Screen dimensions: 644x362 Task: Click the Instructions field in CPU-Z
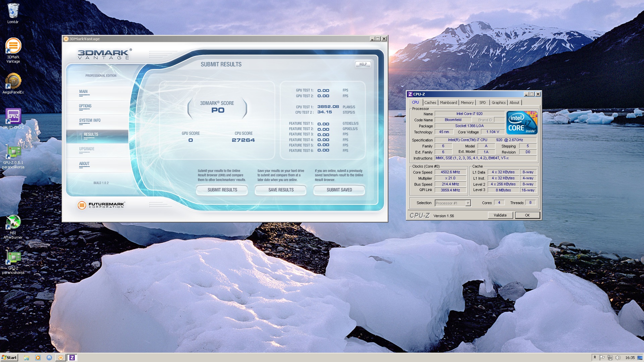coord(486,158)
